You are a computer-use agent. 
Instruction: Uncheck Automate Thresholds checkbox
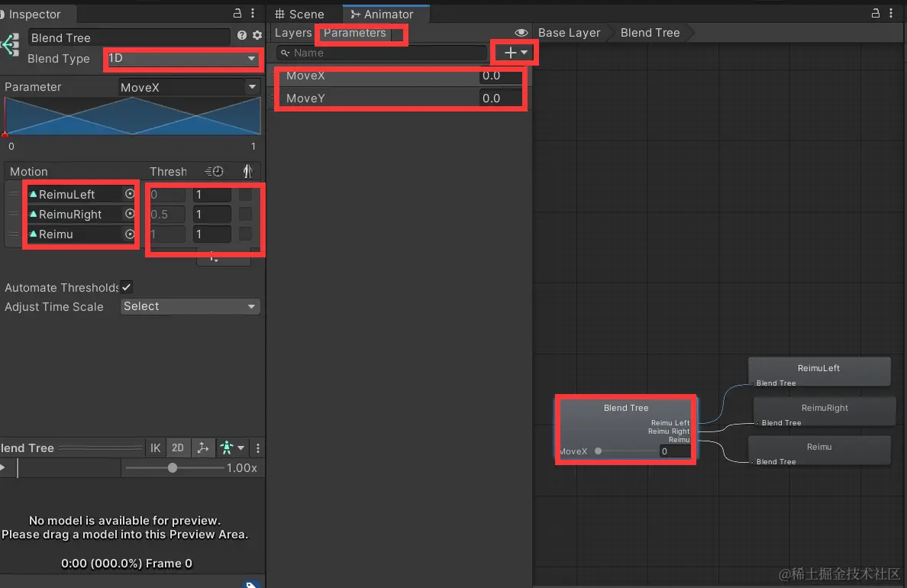pyautogui.click(x=126, y=287)
